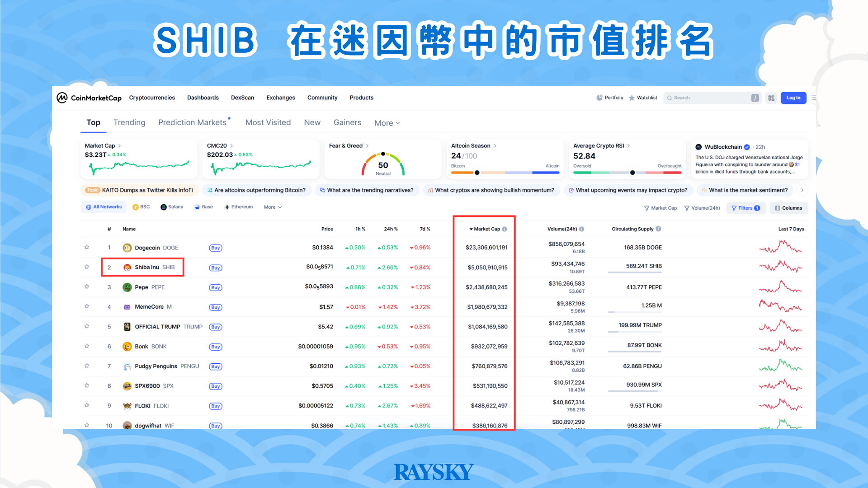Show more suggested question chips
Screen dimensions: 868x488
(x=802, y=190)
